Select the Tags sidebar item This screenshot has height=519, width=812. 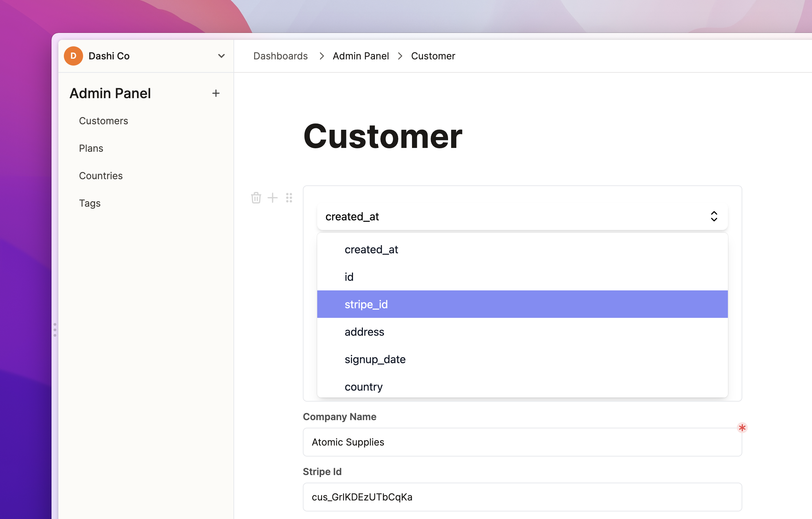[90, 203]
